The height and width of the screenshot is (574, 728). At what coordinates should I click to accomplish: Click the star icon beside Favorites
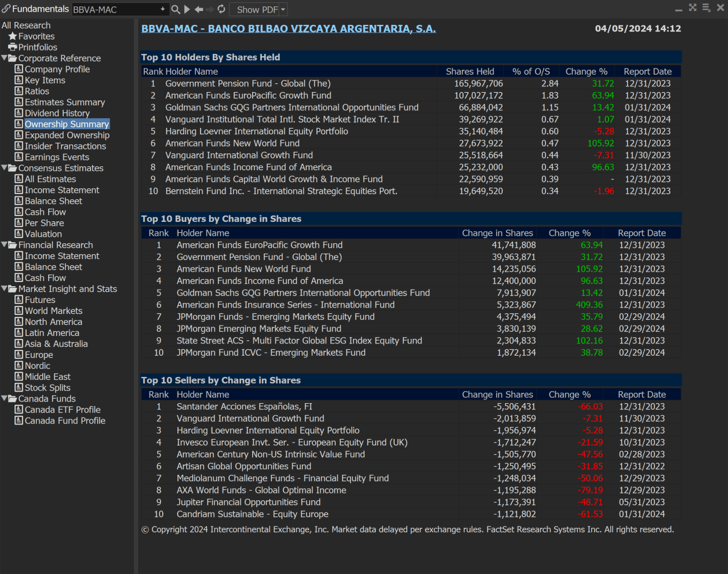[x=13, y=36]
